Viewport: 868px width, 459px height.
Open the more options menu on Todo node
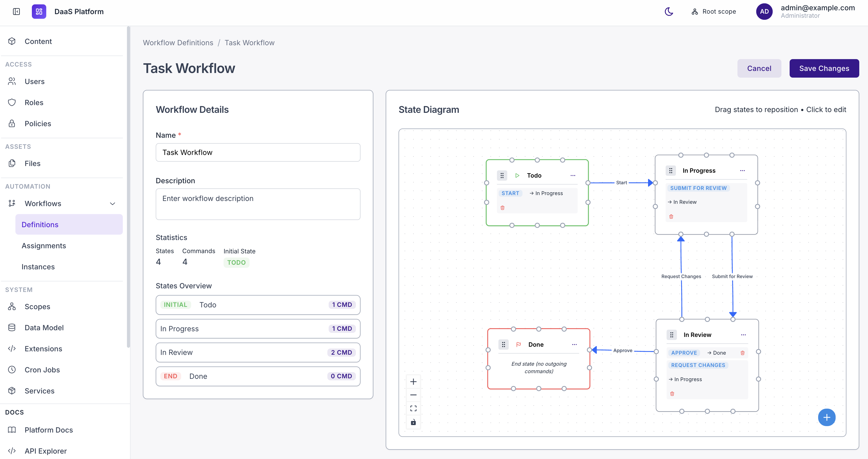pyautogui.click(x=572, y=175)
